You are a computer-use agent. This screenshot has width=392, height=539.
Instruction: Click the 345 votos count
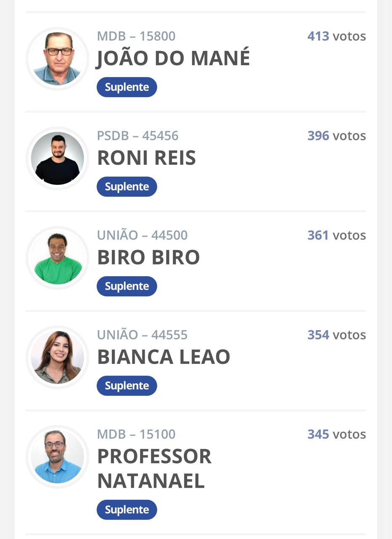coord(336,434)
